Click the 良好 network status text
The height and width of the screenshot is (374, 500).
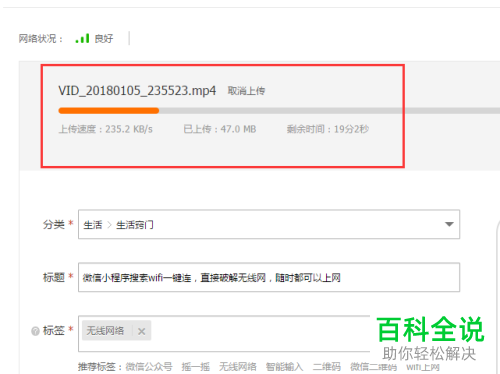[x=104, y=39]
